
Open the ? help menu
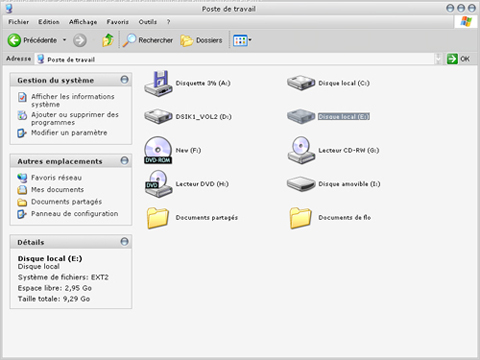[168, 22]
